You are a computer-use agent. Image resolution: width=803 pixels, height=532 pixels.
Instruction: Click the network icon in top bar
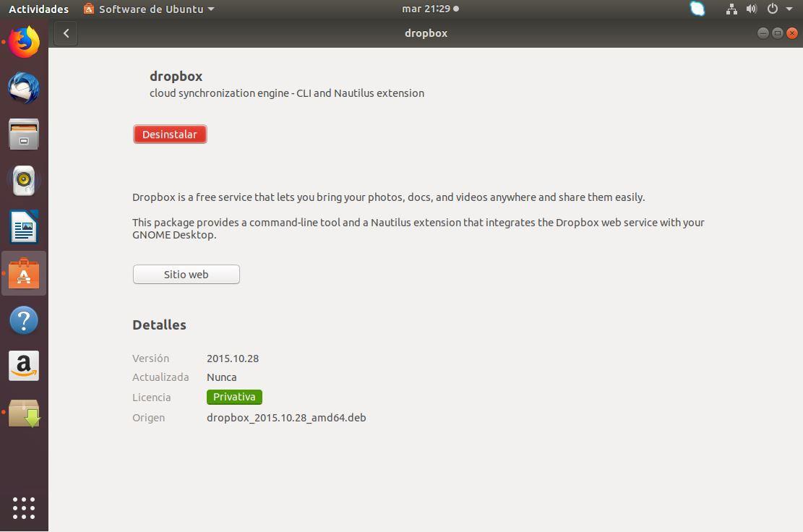731,9
